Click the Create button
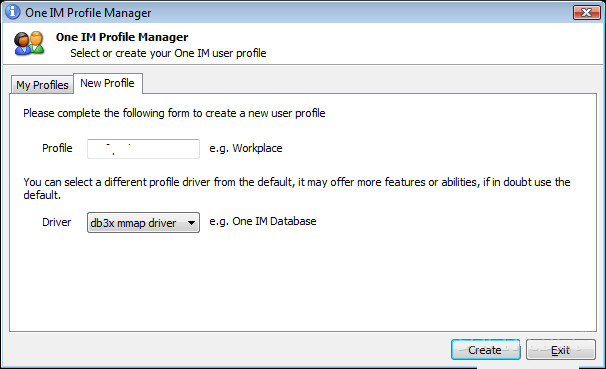Viewport: 606px width, 369px height. (485, 350)
